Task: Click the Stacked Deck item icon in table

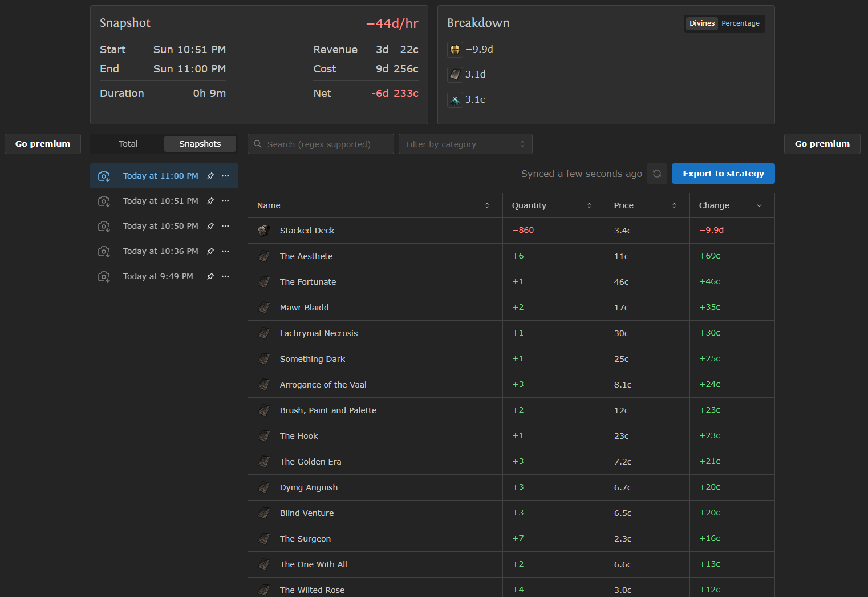Action: (264, 231)
